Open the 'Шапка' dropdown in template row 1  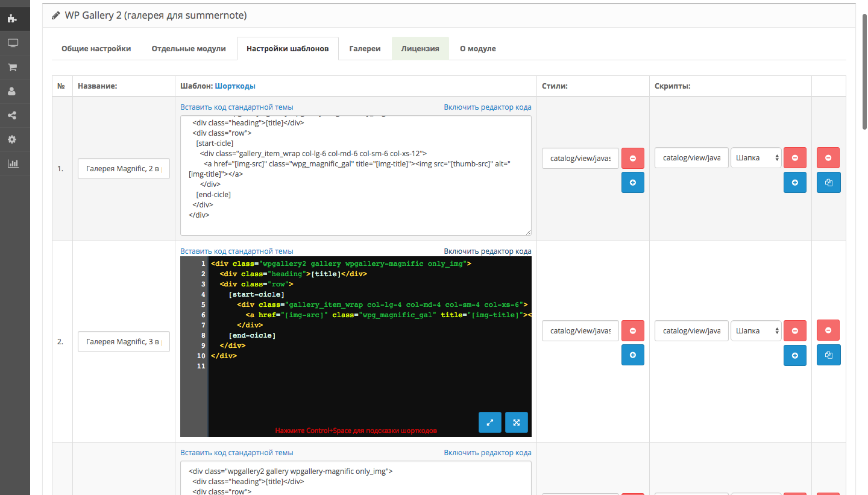click(x=755, y=158)
